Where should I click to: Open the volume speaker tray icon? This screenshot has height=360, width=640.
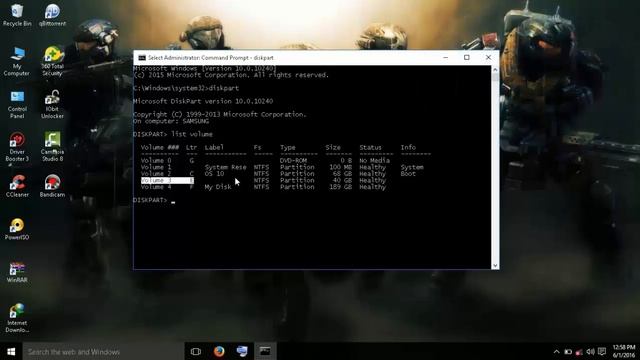pyautogui.click(x=590, y=351)
